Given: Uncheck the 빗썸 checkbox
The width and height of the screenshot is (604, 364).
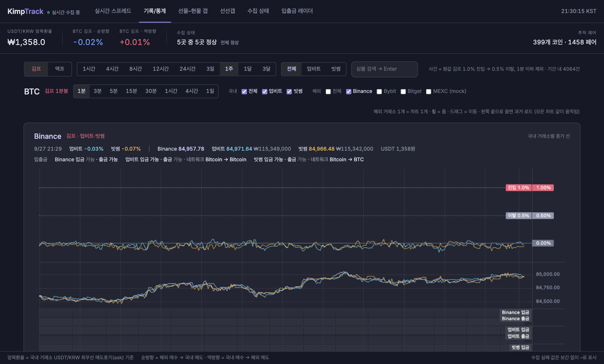Looking at the screenshot, I should tap(289, 92).
